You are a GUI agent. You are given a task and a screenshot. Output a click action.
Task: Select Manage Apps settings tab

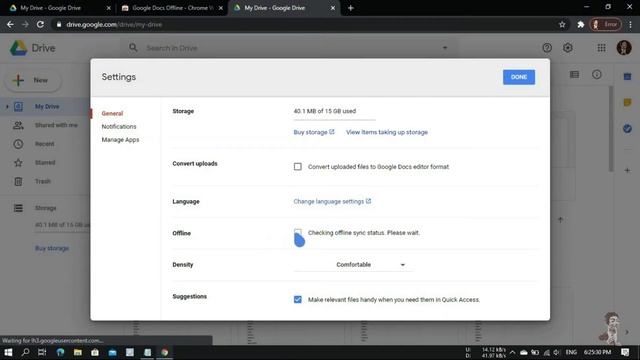click(120, 140)
